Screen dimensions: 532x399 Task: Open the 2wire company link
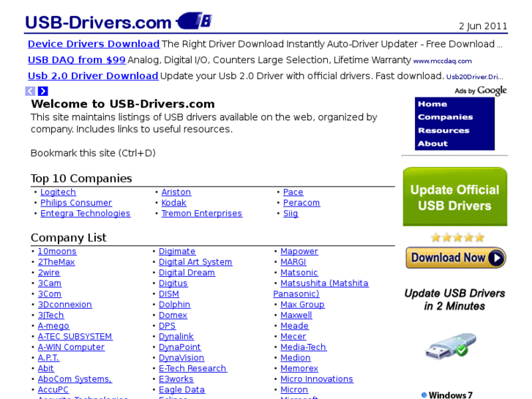(48, 272)
